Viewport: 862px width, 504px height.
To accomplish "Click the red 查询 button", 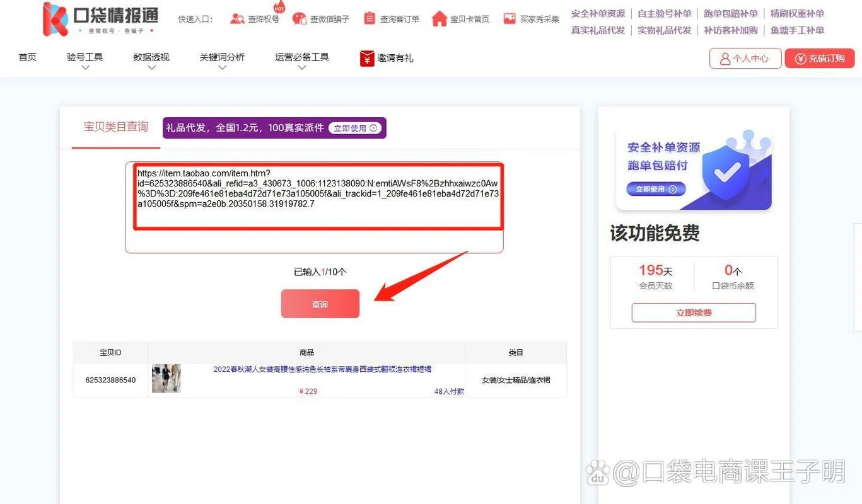I will (320, 304).
